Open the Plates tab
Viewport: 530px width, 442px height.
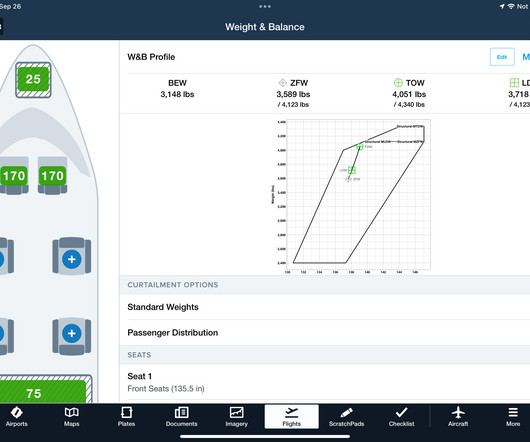coord(126,417)
